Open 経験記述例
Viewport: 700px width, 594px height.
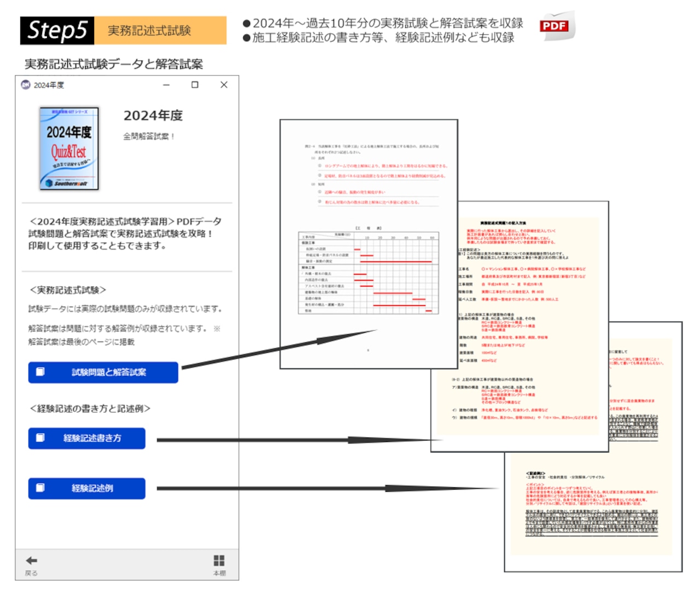coord(86,488)
